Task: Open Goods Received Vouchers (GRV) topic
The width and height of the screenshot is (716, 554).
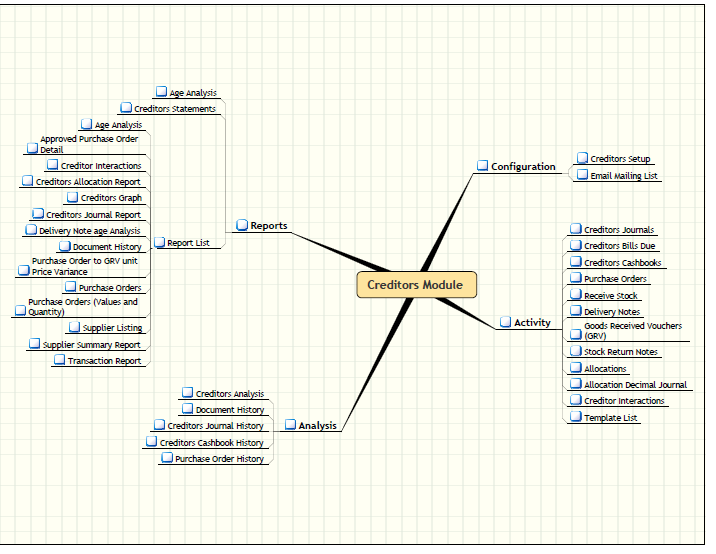Action: click(x=632, y=331)
